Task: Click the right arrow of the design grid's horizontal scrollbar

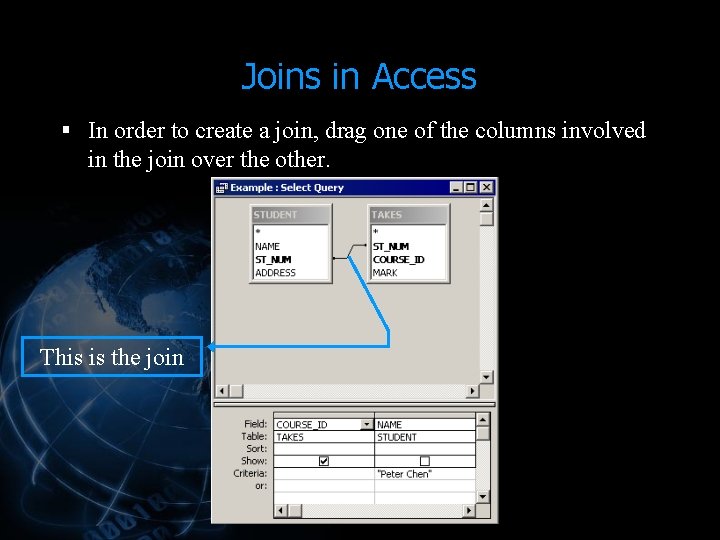Action: (469, 510)
